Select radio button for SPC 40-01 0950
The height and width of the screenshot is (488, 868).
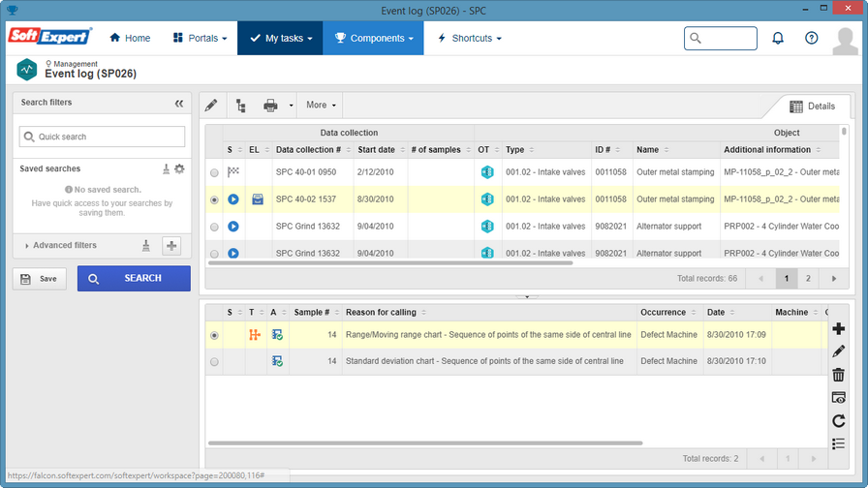pos(214,172)
